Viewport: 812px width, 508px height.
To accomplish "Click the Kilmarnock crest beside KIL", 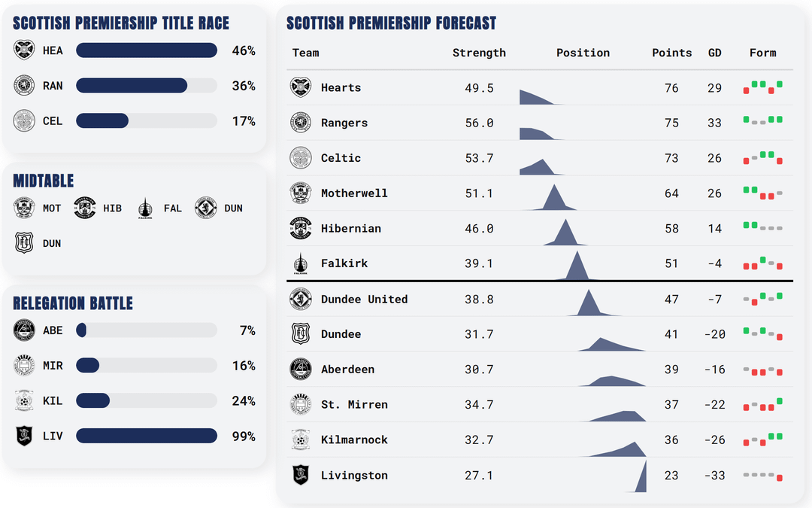I will point(25,401).
